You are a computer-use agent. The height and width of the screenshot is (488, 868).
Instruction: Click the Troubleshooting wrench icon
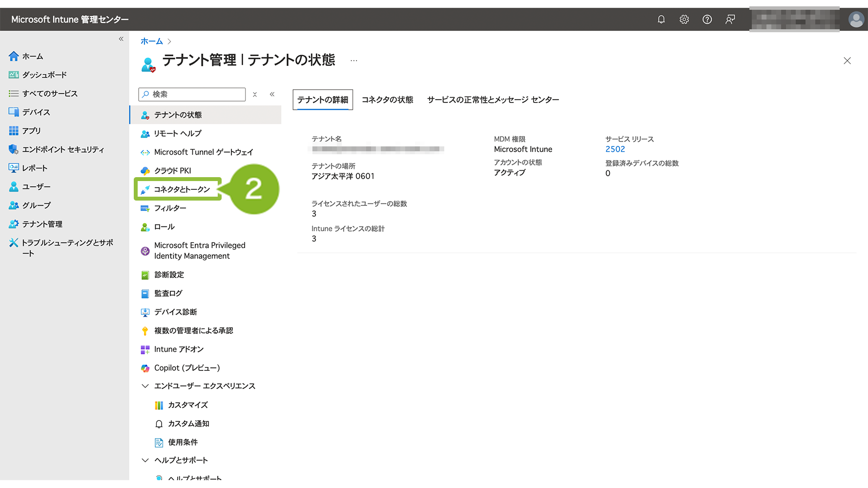[14, 243]
